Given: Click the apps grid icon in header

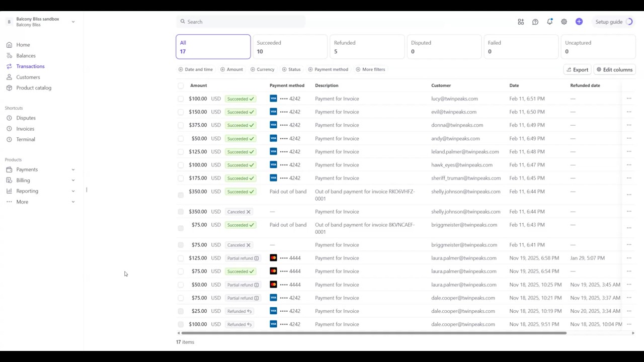Looking at the screenshot, I should point(521,22).
